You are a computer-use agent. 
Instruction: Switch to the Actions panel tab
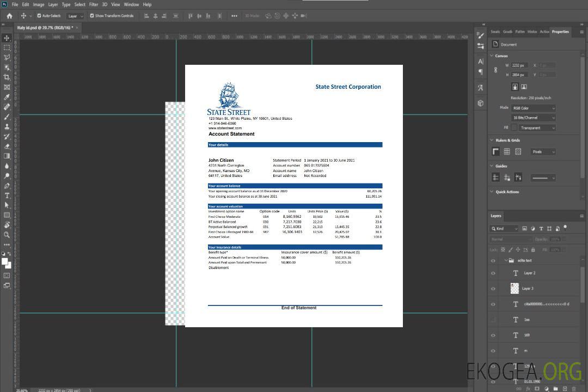click(x=544, y=32)
